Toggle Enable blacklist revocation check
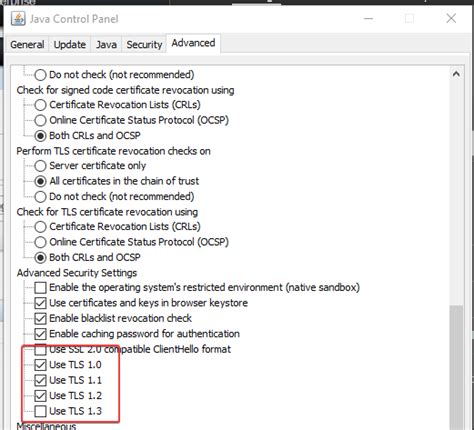The height and width of the screenshot is (430, 474). pyautogui.click(x=40, y=318)
